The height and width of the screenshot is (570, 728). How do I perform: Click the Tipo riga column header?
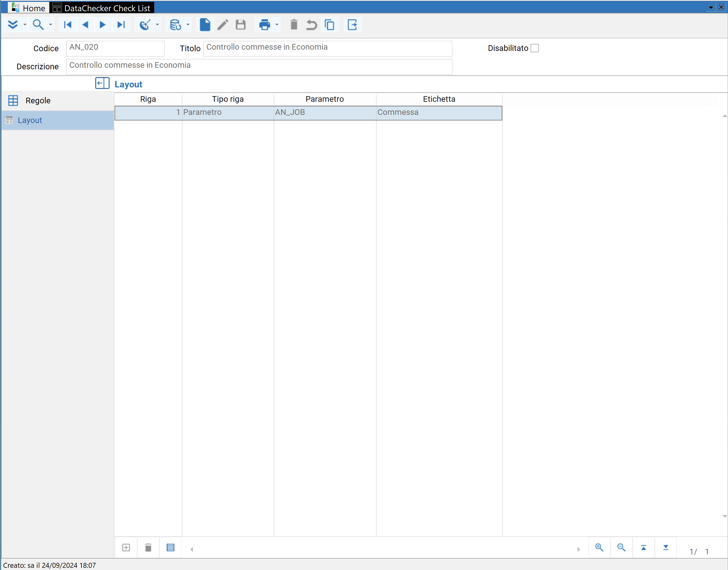click(x=228, y=99)
